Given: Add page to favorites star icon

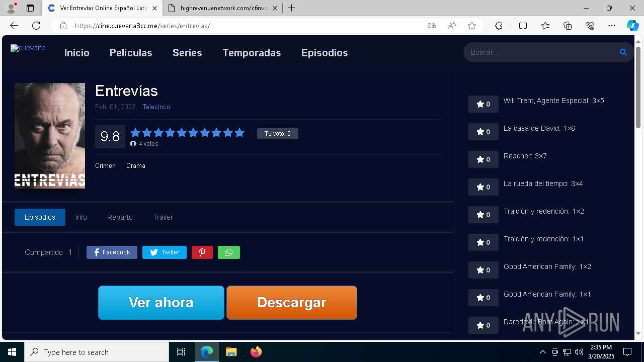Looking at the screenshot, I should point(472,26).
